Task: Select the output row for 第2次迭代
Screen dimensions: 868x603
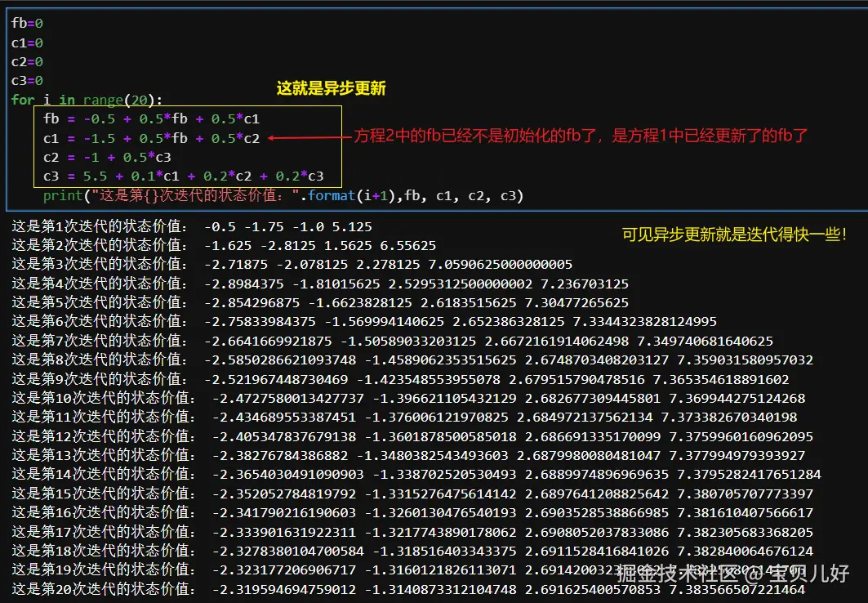Action: [224, 245]
